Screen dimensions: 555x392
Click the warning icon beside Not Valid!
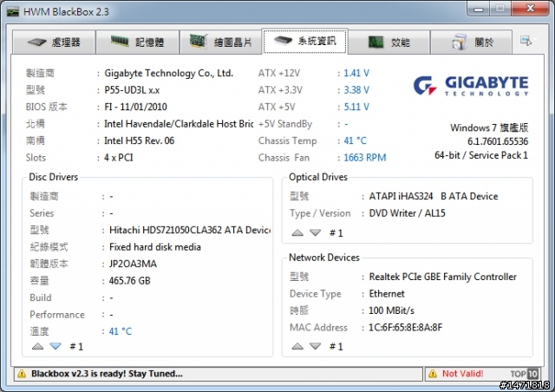pos(433,374)
